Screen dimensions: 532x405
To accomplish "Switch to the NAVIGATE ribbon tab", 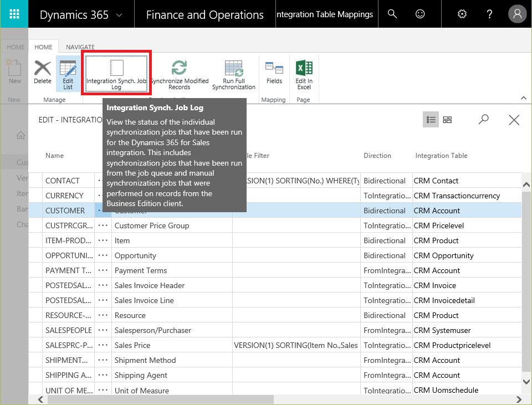I will click(x=80, y=47).
